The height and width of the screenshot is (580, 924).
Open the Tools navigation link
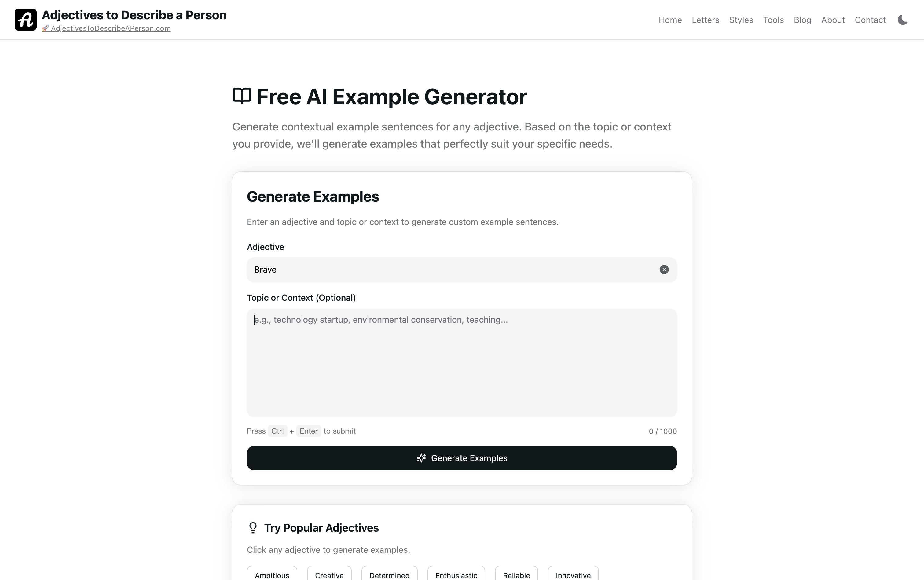click(x=773, y=20)
